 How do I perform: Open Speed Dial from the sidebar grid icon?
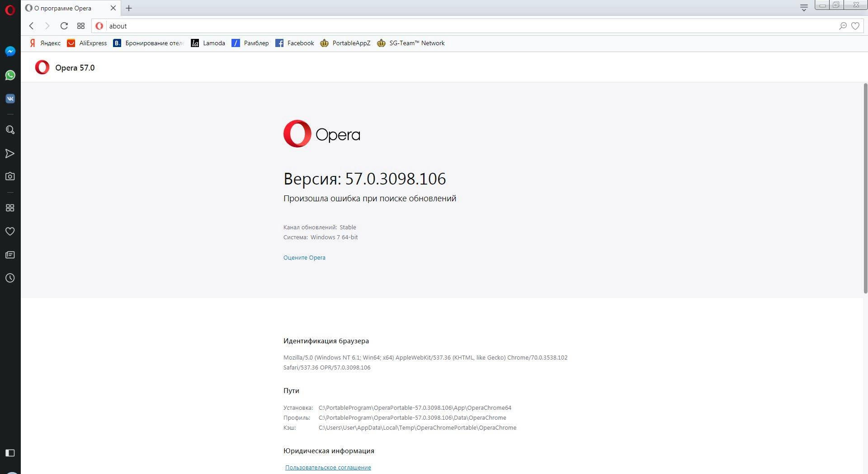pos(10,208)
